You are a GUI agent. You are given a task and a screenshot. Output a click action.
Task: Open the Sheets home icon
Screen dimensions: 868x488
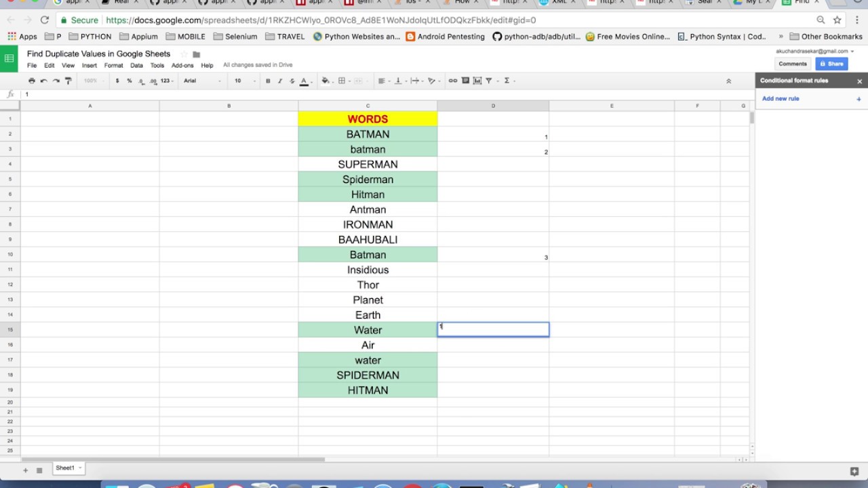click(9, 59)
